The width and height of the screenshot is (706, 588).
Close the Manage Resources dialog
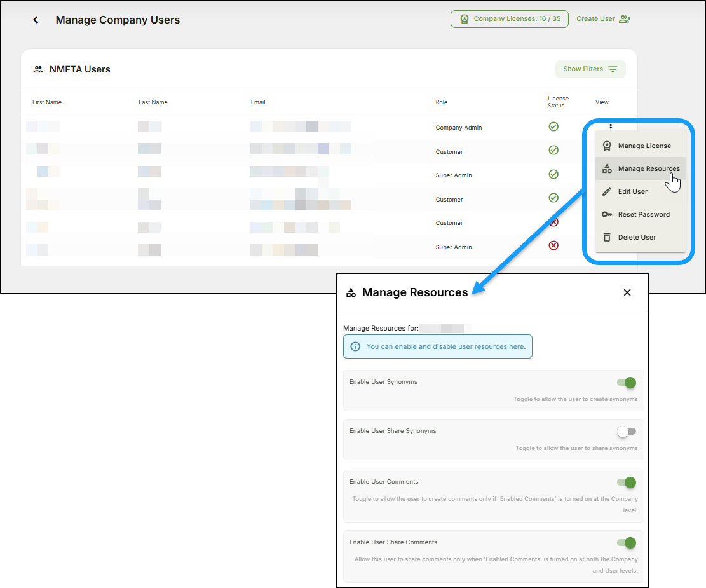pyautogui.click(x=627, y=292)
